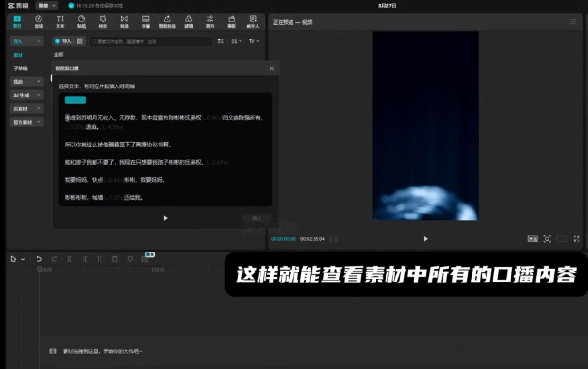Open the 文本 (Text) tool
This screenshot has height=369, width=588.
pyautogui.click(x=60, y=21)
